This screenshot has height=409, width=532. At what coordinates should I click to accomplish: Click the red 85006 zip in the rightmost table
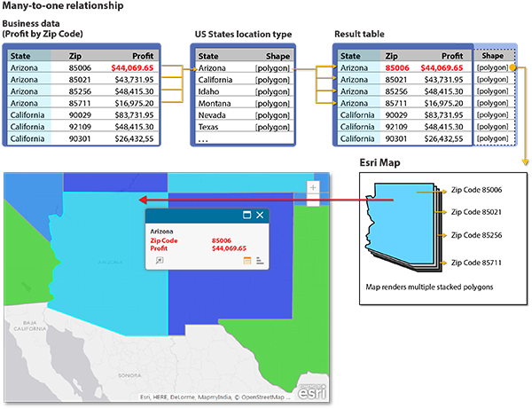click(x=397, y=67)
